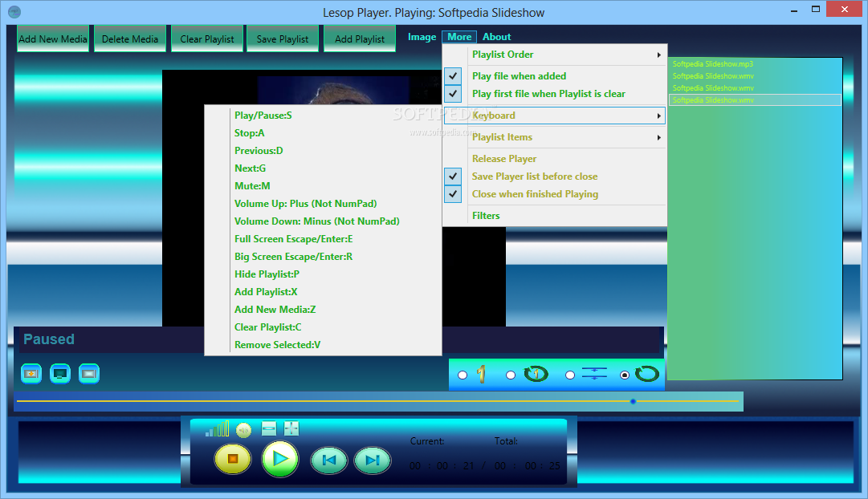Click the Keyboard menu entry
The height and width of the screenshot is (499, 868).
click(x=555, y=116)
